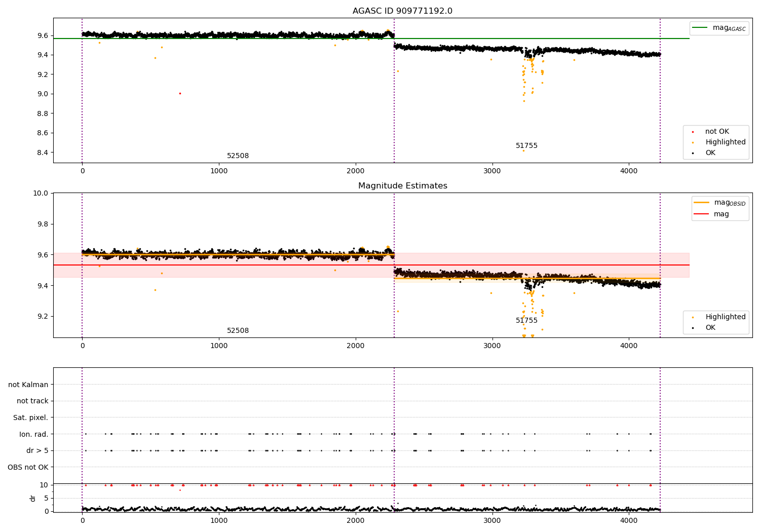
Task: Click the "1000" x tick in the top plot
Action: 219,171
